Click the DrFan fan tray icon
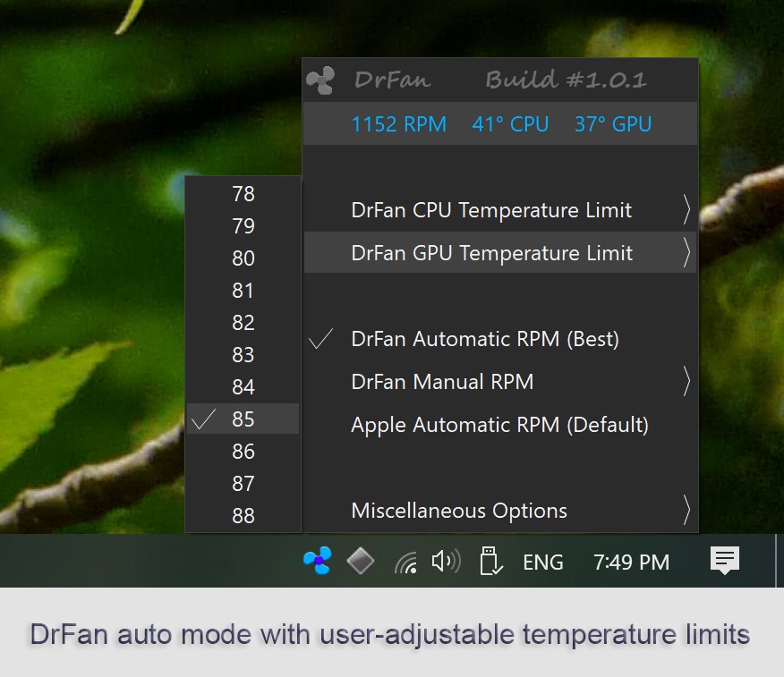 pyautogui.click(x=318, y=560)
